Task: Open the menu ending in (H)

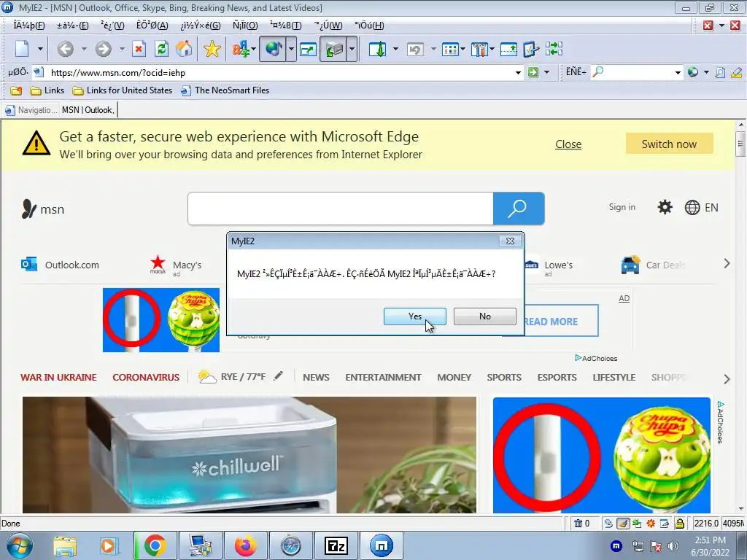Action: pos(370,26)
